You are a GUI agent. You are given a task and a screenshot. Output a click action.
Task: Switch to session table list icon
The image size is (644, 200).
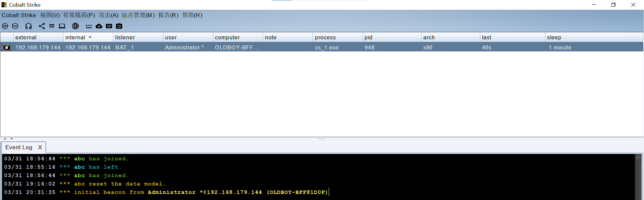(x=52, y=26)
